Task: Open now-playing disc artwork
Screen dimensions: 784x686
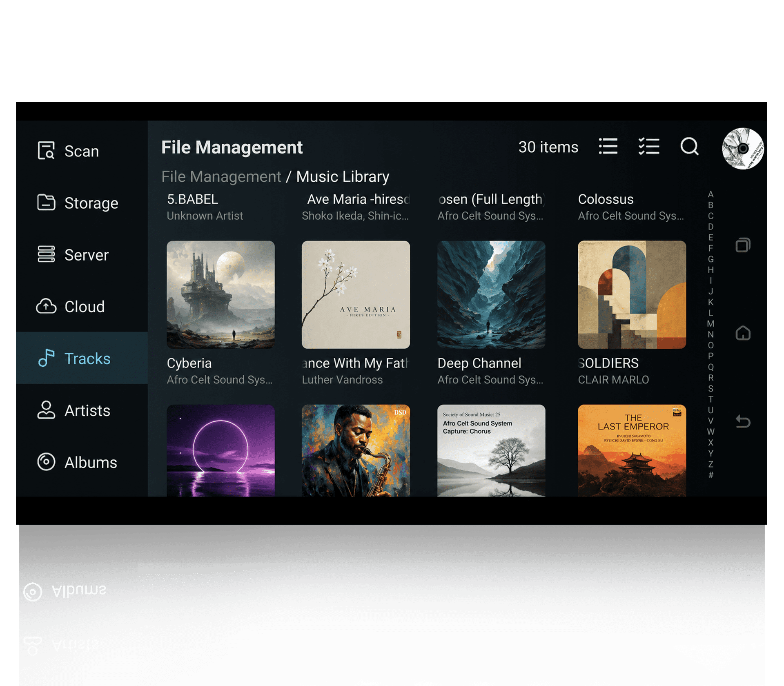Action: 743,149
